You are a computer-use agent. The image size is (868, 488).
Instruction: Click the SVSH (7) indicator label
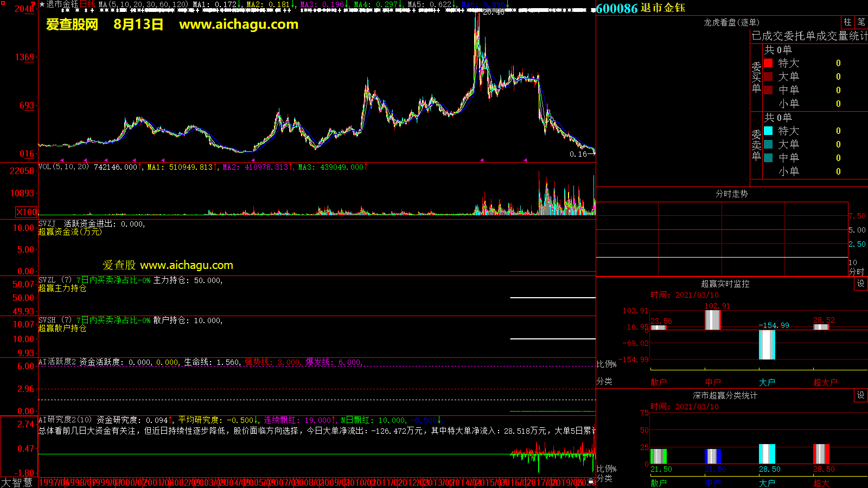click(55, 320)
